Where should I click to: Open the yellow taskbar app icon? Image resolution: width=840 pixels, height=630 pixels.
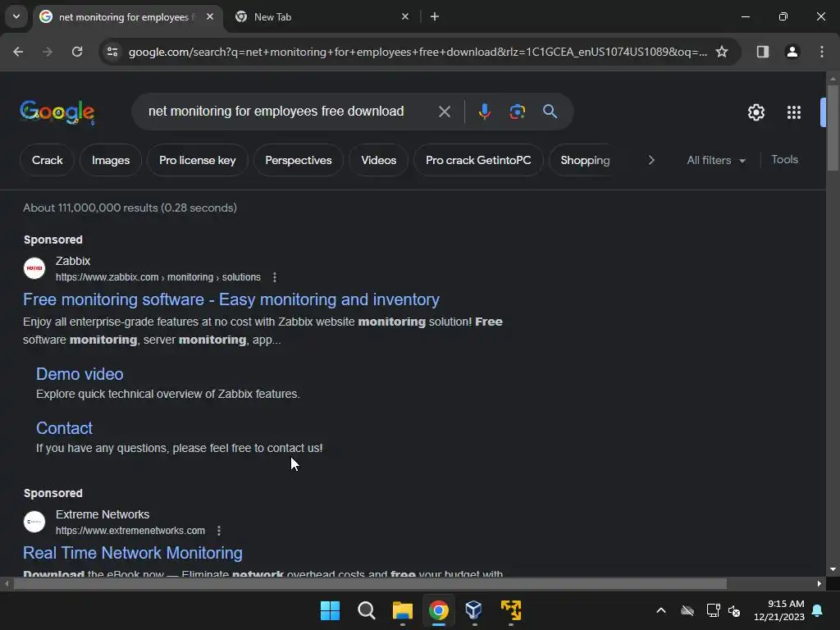click(x=510, y=610)
